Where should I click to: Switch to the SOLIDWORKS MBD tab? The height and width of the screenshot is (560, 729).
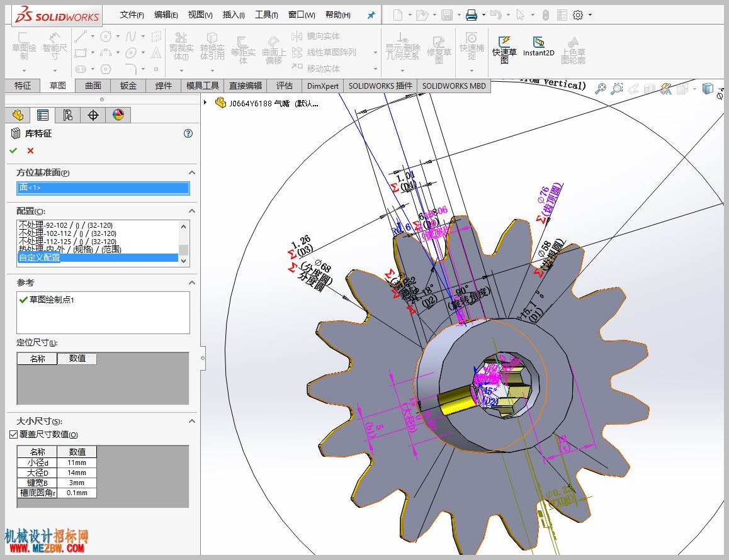pyautogui.click(x=454, y=86)
